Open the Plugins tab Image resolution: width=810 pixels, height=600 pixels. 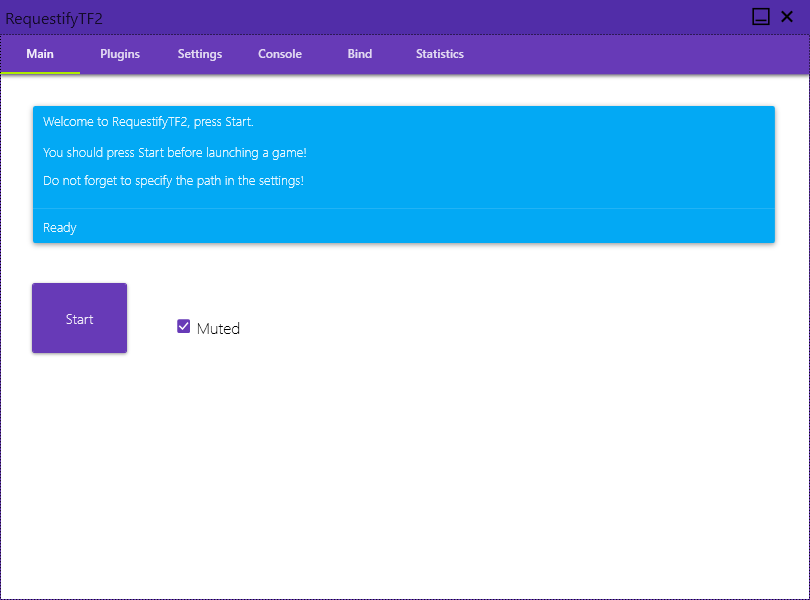120,54
